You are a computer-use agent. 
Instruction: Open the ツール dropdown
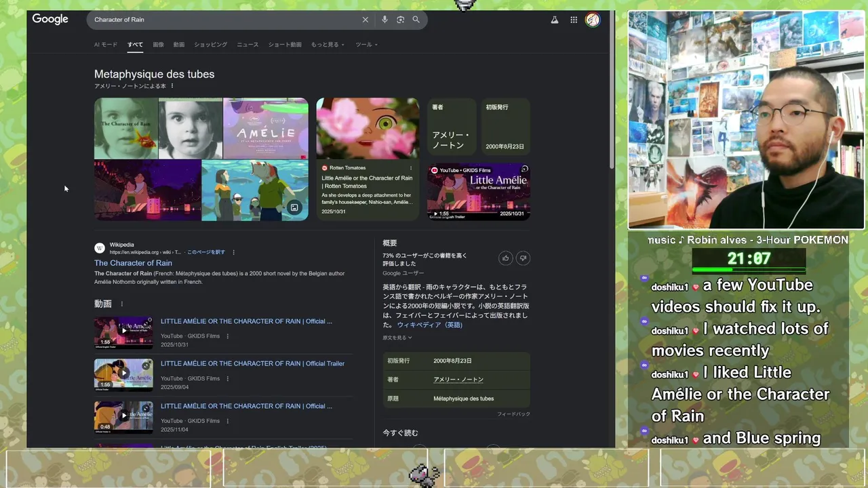point(366,45)
